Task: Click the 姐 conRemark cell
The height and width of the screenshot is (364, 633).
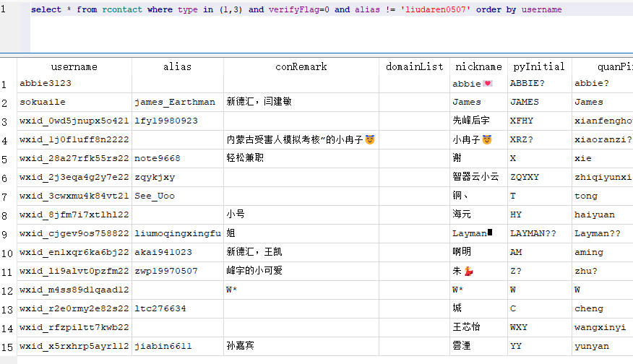Action: click(x=301, y=233)
